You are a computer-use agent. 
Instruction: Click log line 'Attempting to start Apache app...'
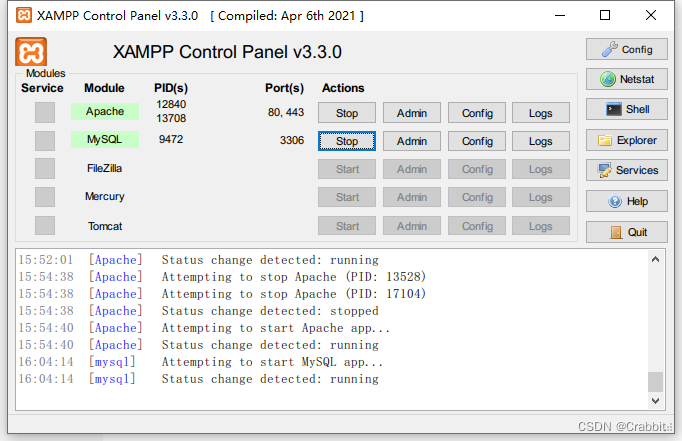click(204, 328)
